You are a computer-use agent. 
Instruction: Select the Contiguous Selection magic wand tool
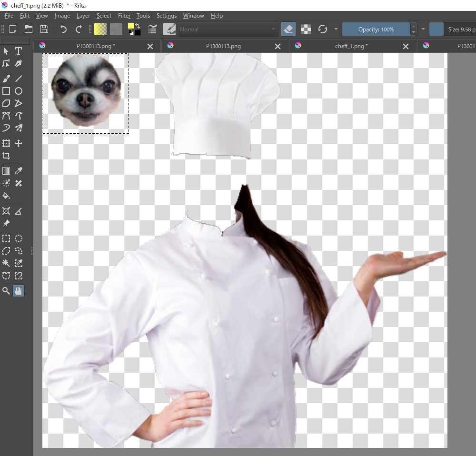pos(6,263)
